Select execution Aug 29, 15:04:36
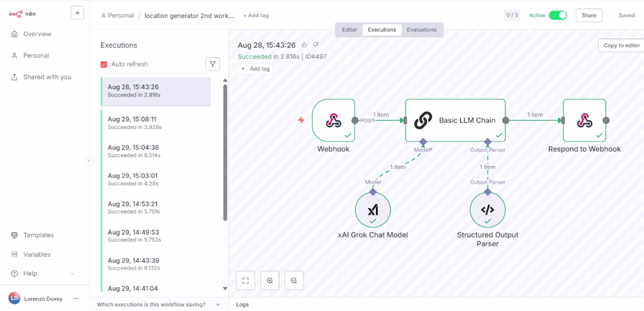Screen dimensions: 644x311 pyautogui.click(x=156, y=151)
